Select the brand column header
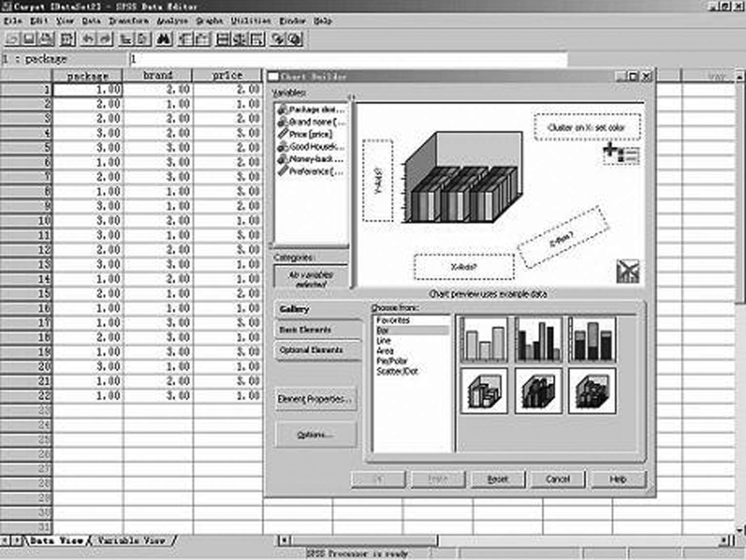 pos(158,75)
